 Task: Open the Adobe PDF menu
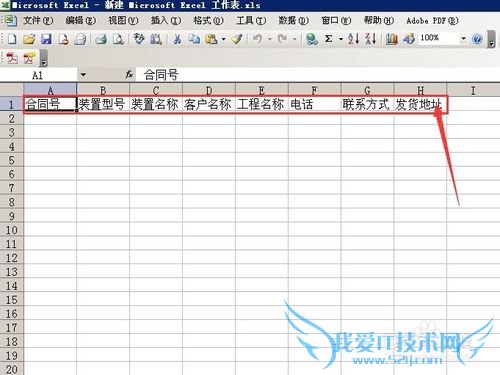point(432,21)
